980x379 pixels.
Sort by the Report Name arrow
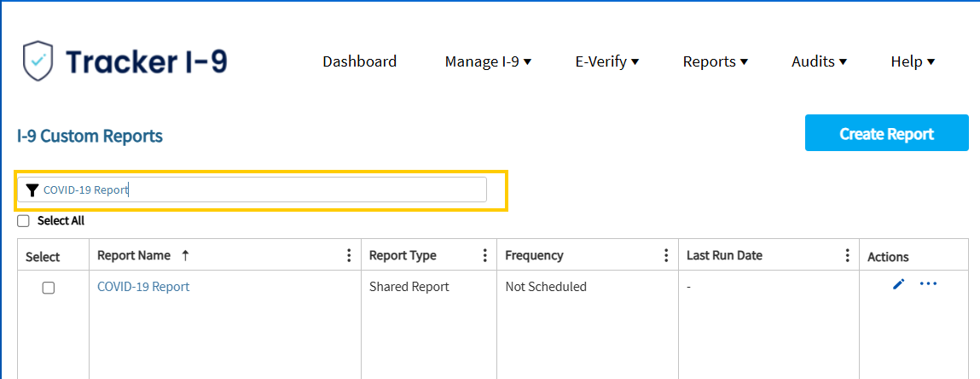[184, 255]
